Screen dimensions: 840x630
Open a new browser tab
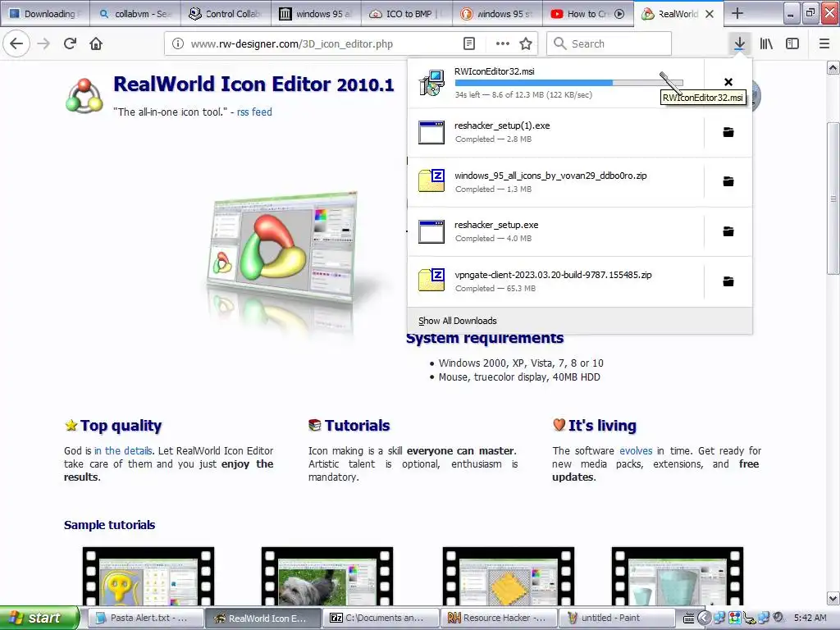click(737, 13)
